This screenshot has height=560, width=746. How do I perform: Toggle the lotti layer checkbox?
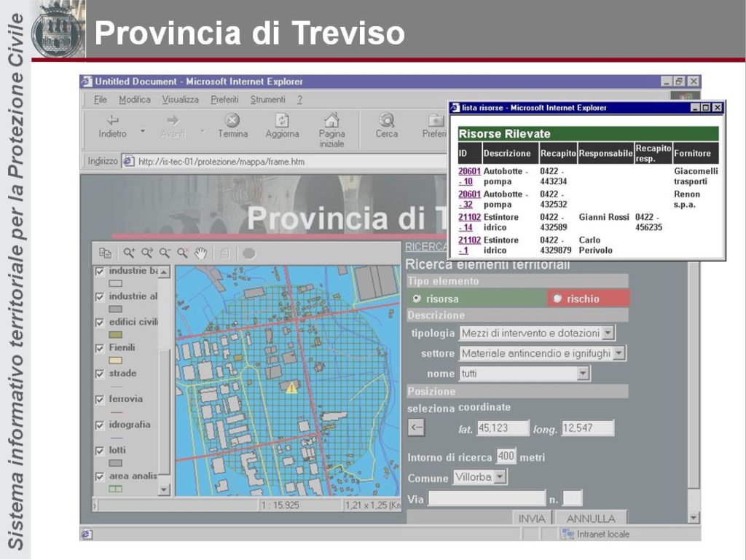[99, 451]
